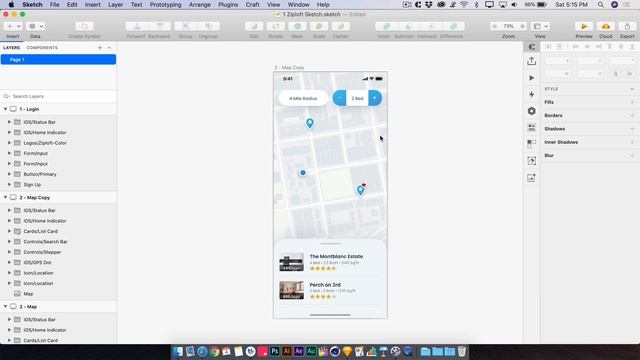Click the Craft hexagon icon
This screenshot has width=640, height=360.
tap(531, 111)
